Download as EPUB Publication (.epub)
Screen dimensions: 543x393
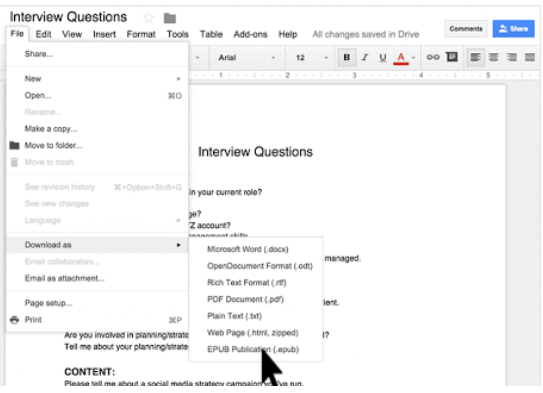tap(256, 349)
